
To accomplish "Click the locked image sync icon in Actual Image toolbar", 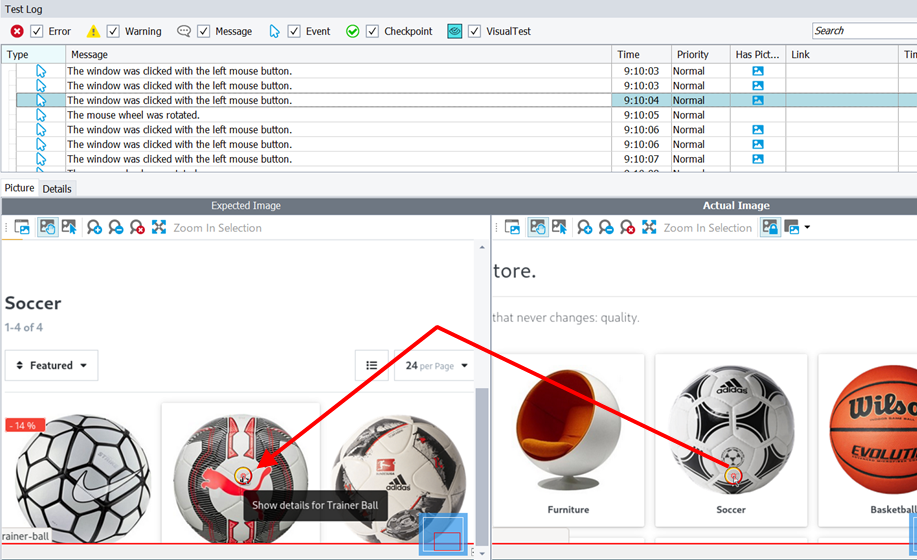I will pyautogui.click(x=770, y=228).
